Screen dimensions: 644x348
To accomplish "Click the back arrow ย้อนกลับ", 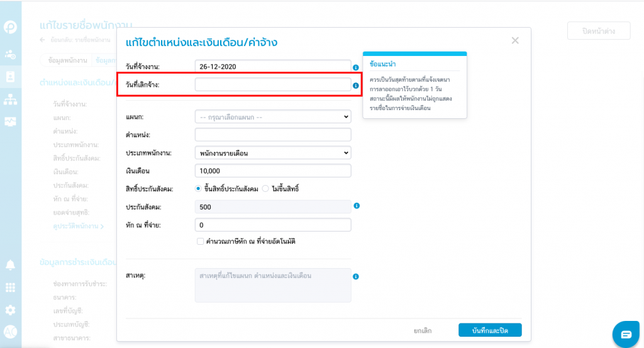I will (x=42, y=40).
